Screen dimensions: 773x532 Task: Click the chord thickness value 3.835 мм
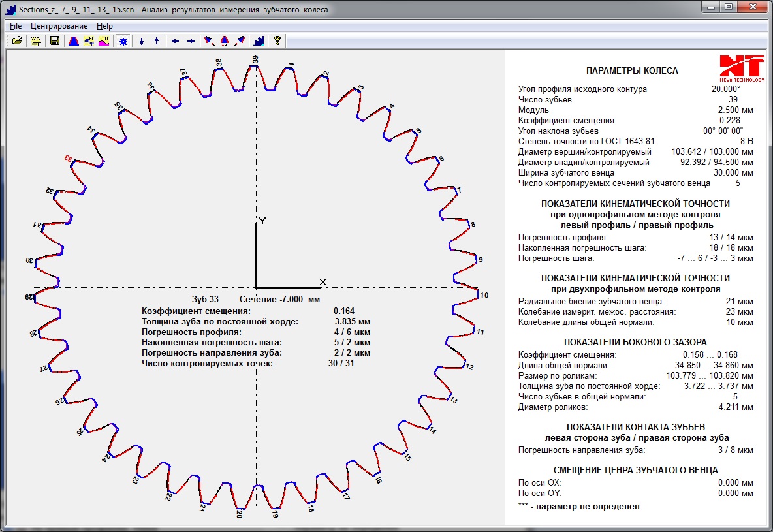tap(352, 321)
